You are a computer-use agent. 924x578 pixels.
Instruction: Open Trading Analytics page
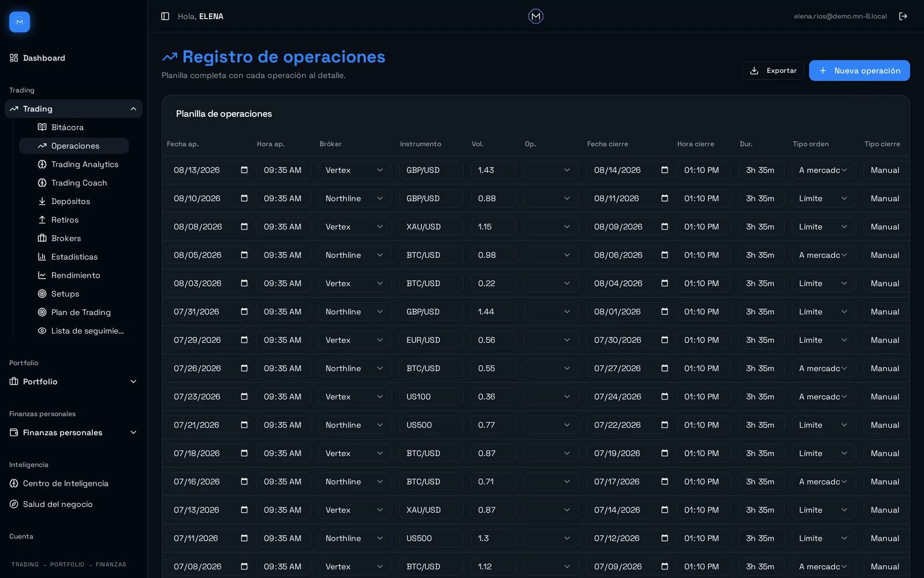click(x=74, y=164)
